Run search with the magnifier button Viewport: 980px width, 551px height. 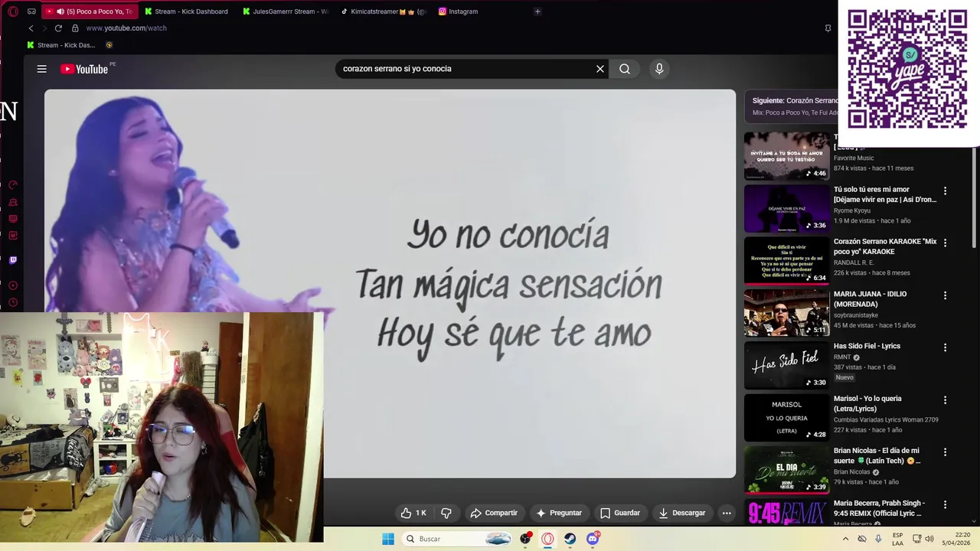pyautogui.click(x=625, y=69)
